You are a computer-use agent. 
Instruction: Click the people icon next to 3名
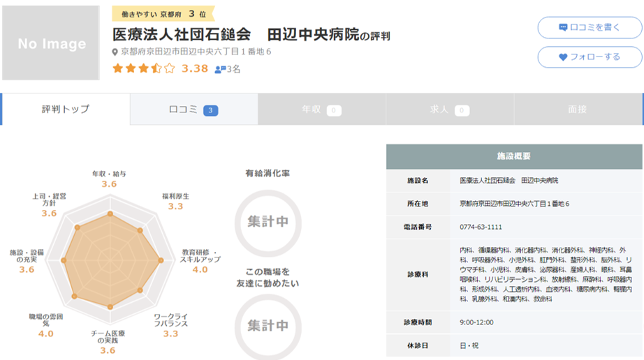point(220,69)
